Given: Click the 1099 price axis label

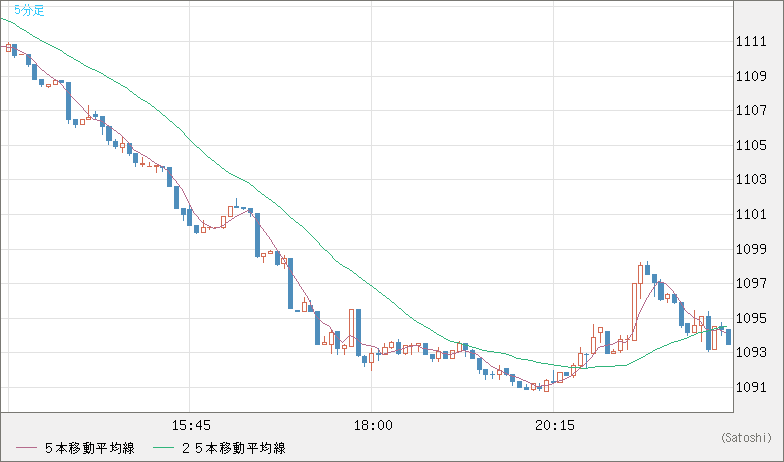Looking at the screenshot, I should (751, 248).
